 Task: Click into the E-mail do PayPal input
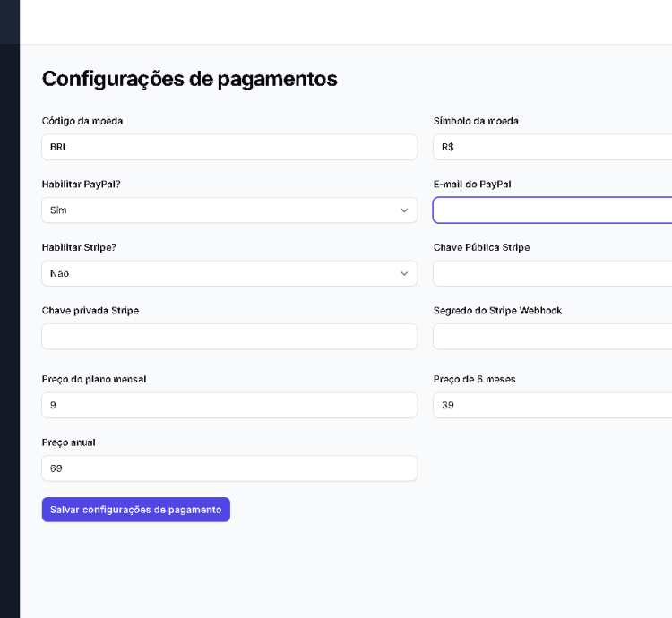coord(551,210)
